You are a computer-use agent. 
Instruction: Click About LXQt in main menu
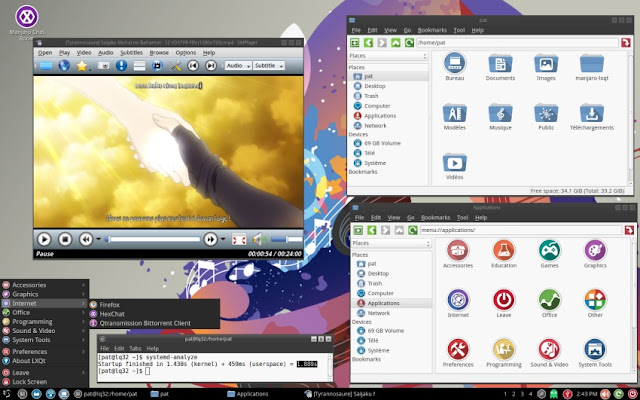[x=44, y=361]
